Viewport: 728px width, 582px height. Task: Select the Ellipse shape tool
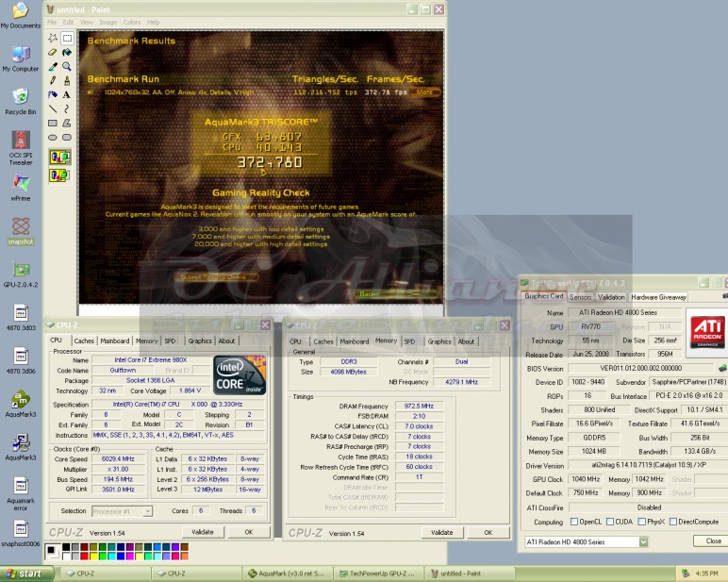click(x=53, y=138)
